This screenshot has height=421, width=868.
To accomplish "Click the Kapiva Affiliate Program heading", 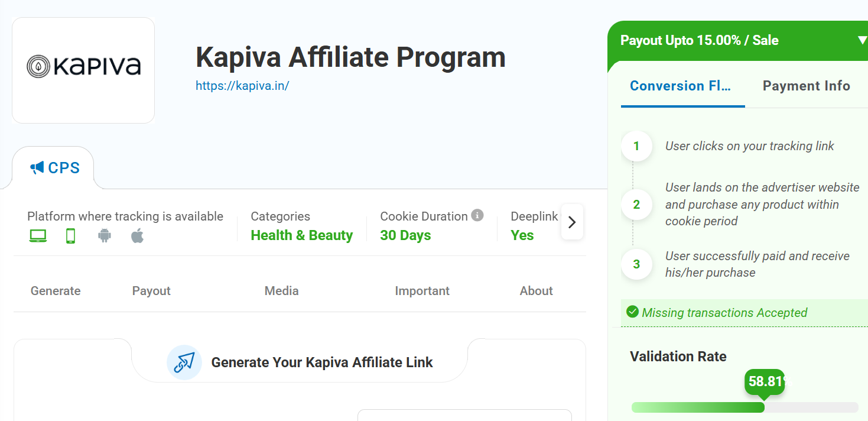I will click(350, 57).
